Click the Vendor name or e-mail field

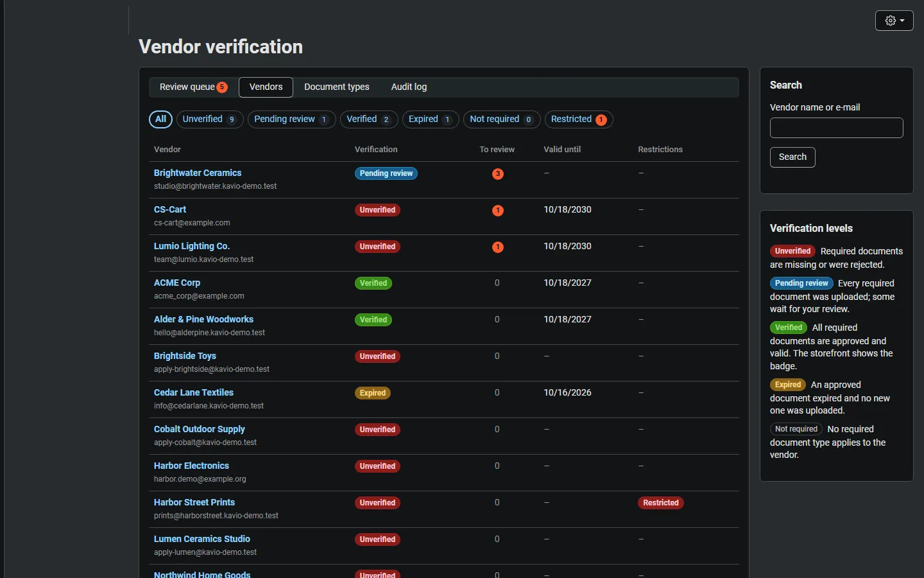[836, 128]
